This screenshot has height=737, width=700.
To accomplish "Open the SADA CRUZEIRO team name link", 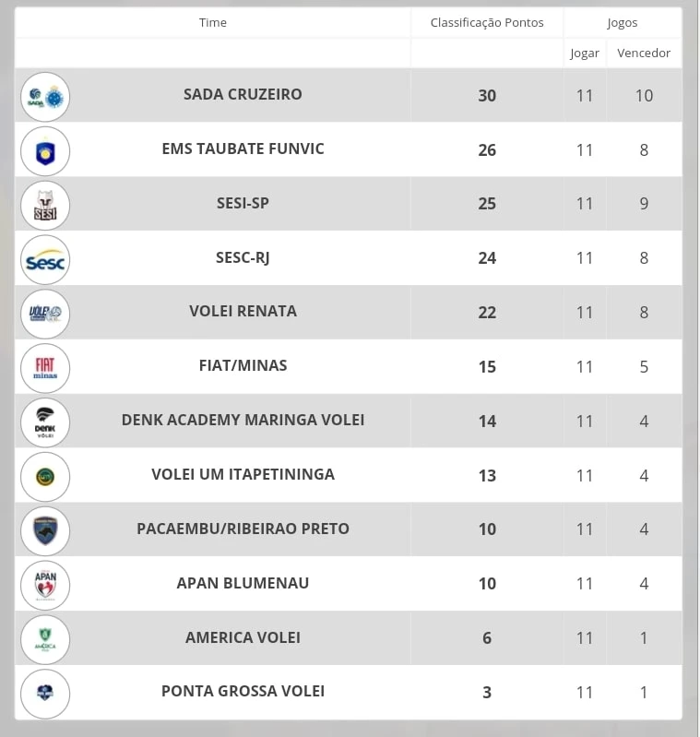I will (243, 94).
